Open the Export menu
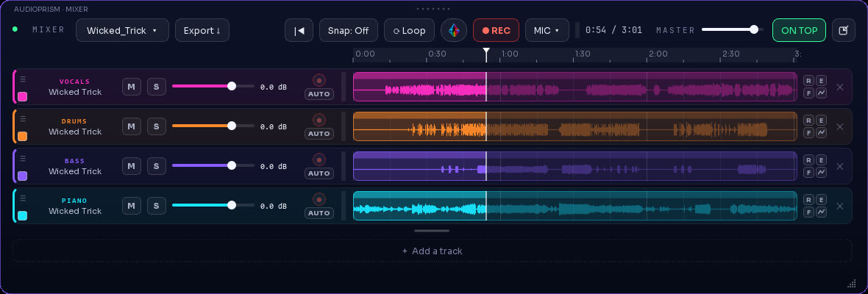The height and width of the screenshot is (294, 868). (x=202, y=30)
